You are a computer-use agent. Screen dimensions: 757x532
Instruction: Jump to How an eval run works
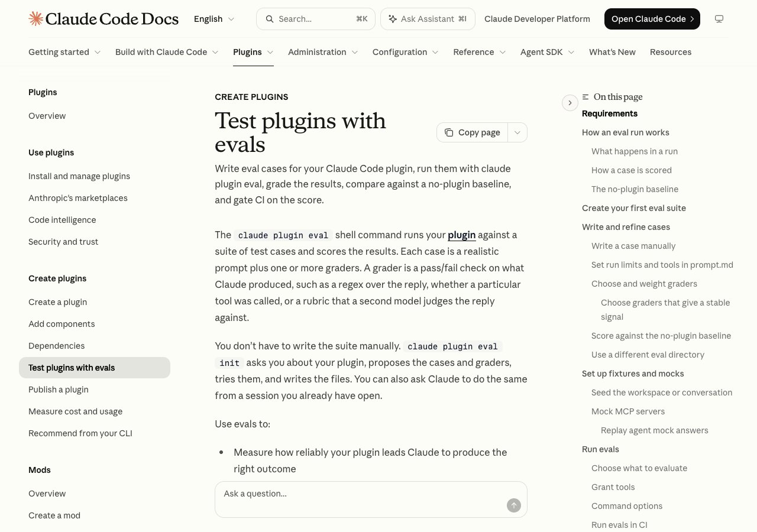pyautogui.click(x=626, y=132)
